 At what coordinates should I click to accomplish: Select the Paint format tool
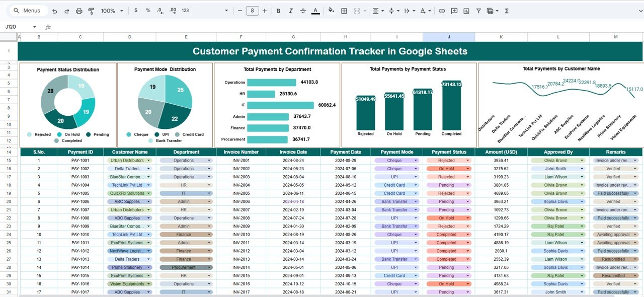(x=91, y=10)
